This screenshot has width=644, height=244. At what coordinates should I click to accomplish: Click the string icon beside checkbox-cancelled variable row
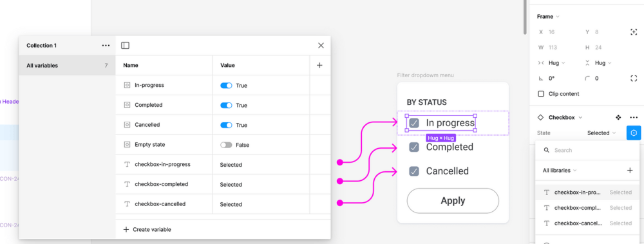127,203
